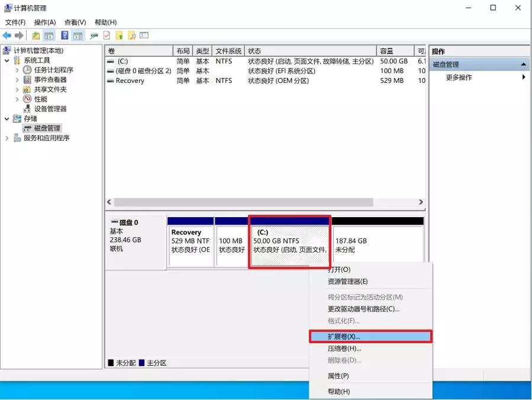The width and height of the screenshot is (532, 400).
Task: Select the 任务计划程序 icon in the sidebar
Action: coord(27,71)
